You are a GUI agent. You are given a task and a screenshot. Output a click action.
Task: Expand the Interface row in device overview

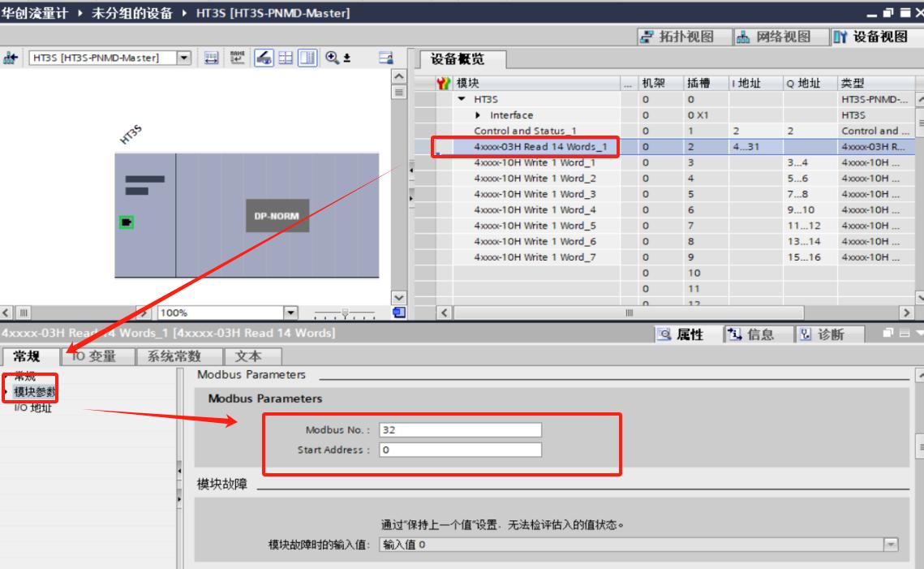(x=478, y=115)
